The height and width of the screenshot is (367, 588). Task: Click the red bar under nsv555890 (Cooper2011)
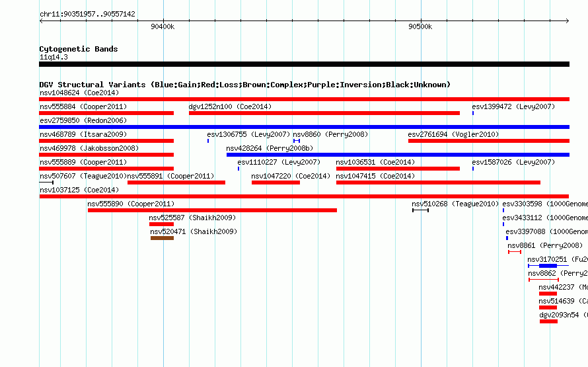pos(212,210)
